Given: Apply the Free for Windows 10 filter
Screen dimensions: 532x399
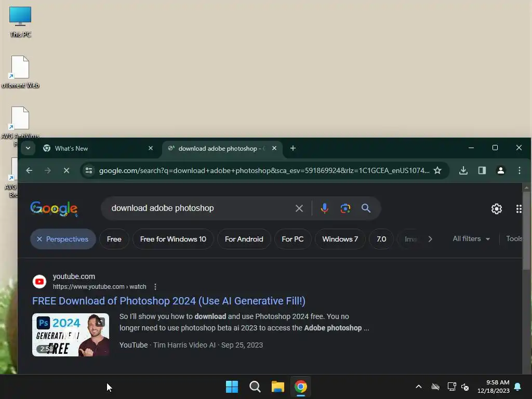Looking at the screenshot, I should click(x=173, y=239).
